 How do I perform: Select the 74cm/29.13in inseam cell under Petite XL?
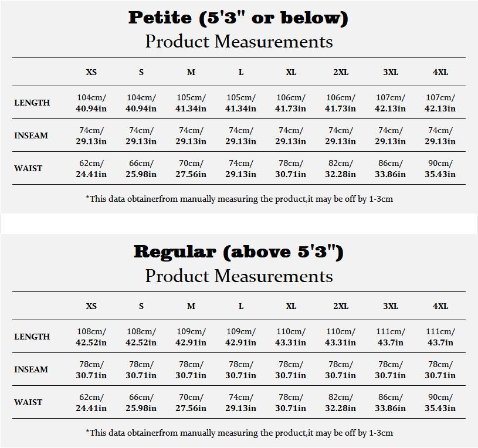(291, 135)
